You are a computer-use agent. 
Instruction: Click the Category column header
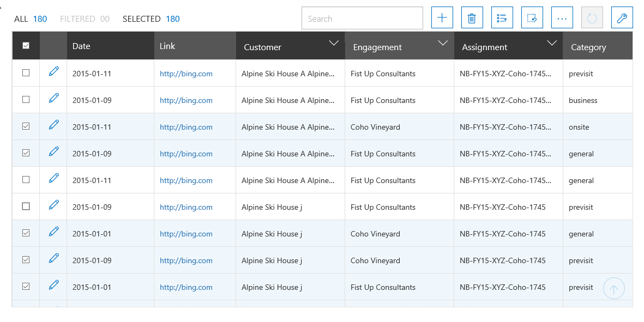598,46
